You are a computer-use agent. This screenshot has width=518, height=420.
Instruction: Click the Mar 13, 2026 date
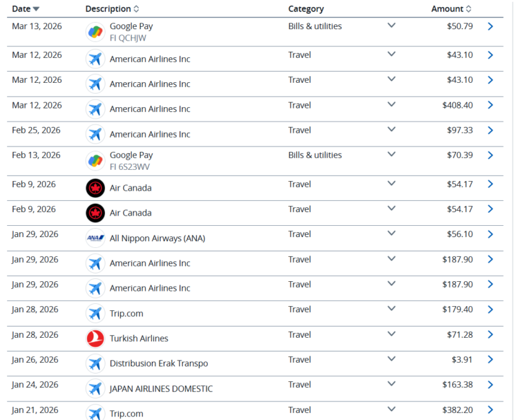tap(37, 26)
